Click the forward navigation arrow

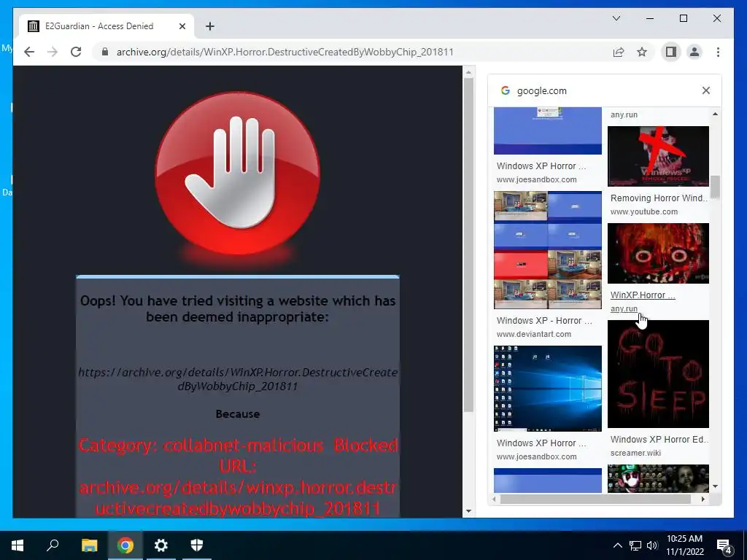tap(53, 52)
